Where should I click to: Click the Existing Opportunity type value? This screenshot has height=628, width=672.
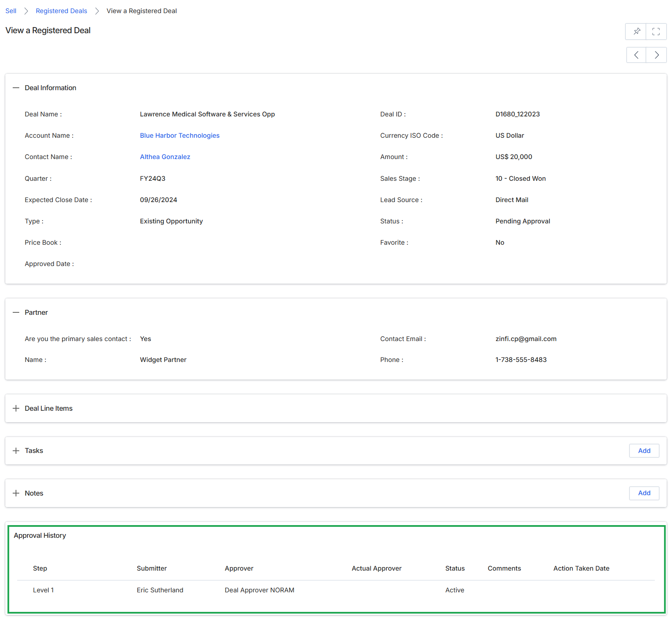(171, 221)
